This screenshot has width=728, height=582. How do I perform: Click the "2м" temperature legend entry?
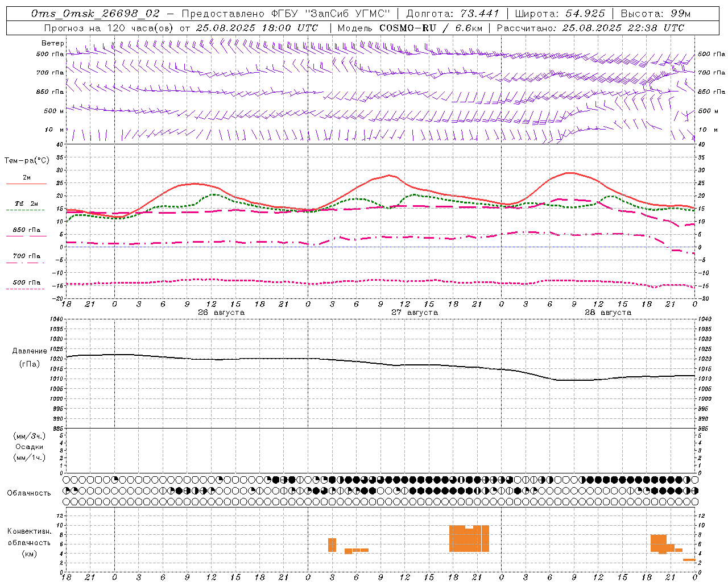[27, 178]
